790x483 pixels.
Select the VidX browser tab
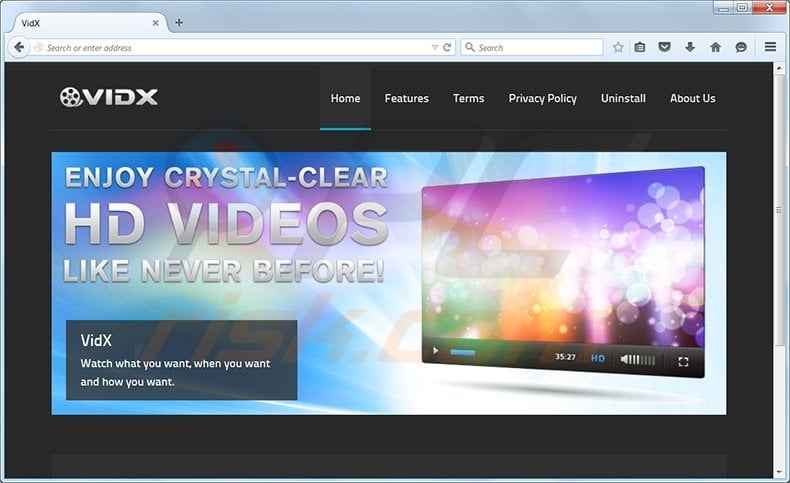pyautogui.click(x=88, y=23)
